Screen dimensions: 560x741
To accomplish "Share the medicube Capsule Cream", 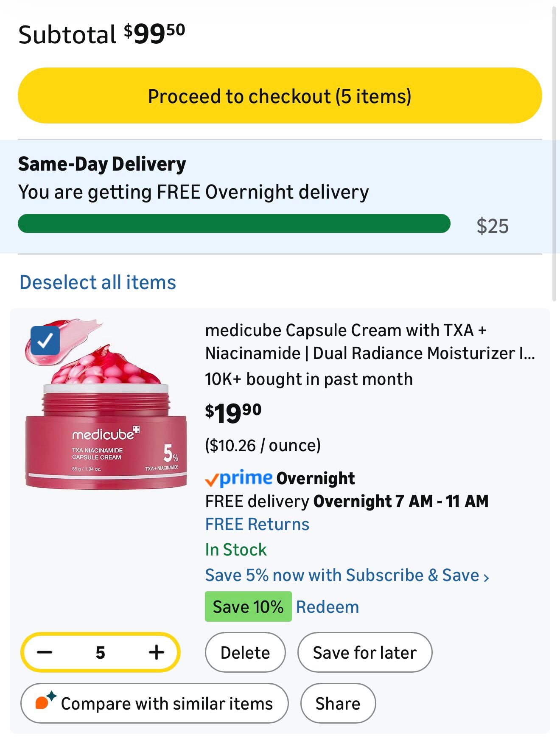I will [338, 703].
